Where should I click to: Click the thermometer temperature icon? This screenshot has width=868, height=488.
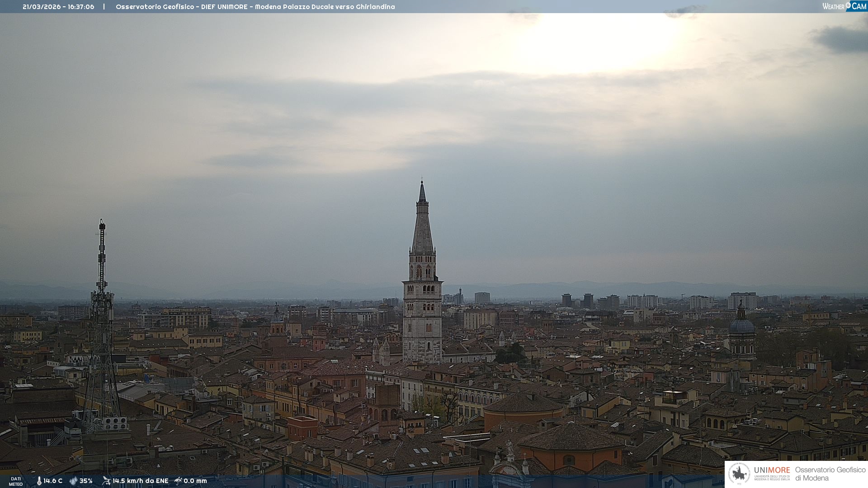pyautogui.click(x=39, y=481)
